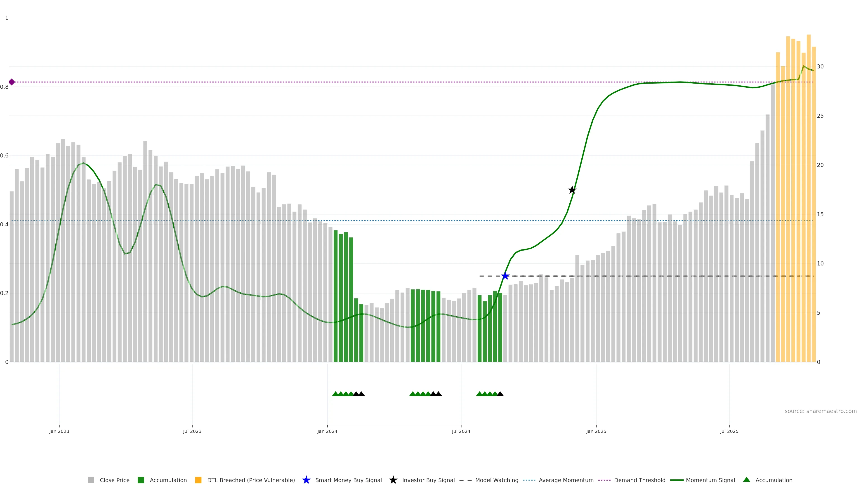Click the Jul 2025 axis label

pos(729,432)
